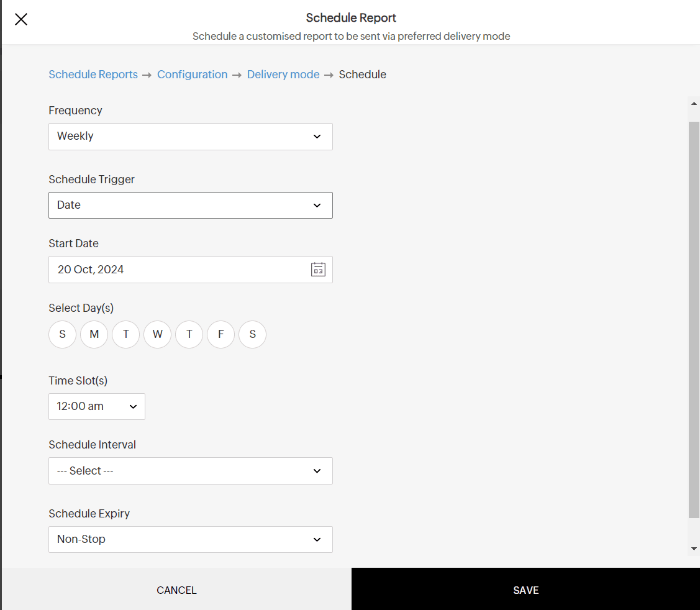
Task: Open the Frequency dropdown showing Weekly
Action: [x=191, y=137]
